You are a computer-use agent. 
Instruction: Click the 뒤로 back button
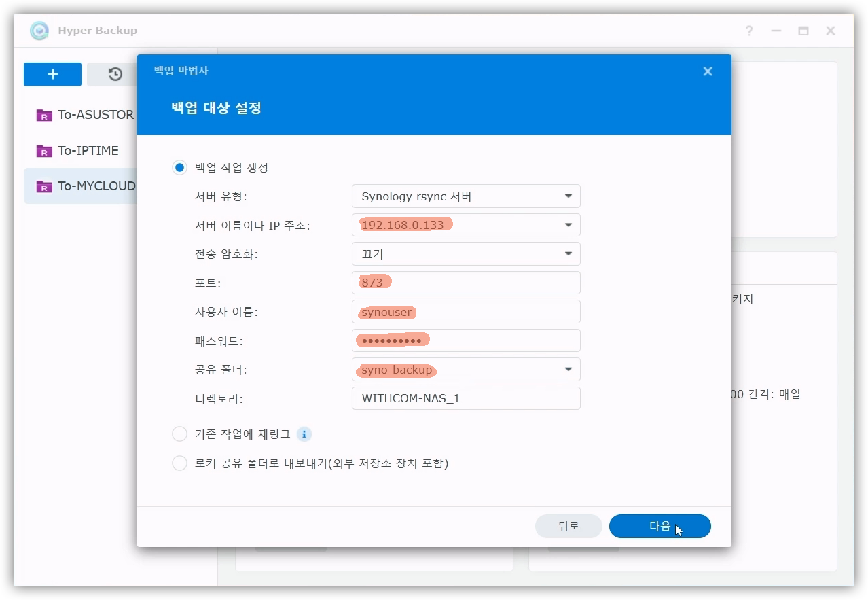tap(568, 526)
